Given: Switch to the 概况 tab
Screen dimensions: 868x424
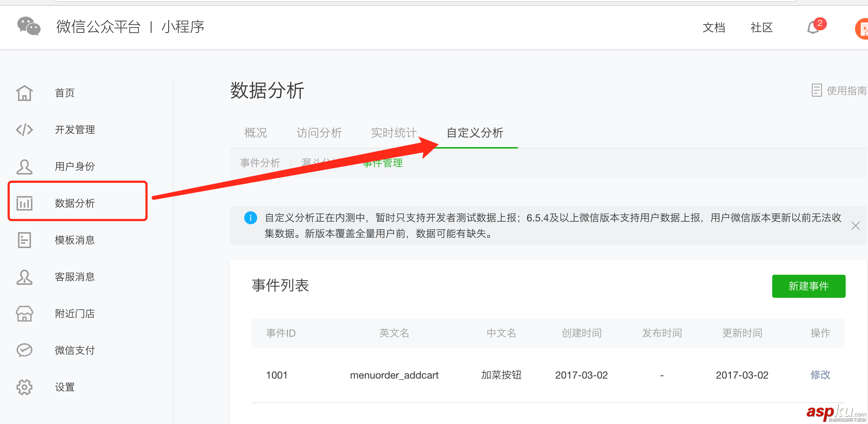Looking at the screenshot, I should pyautogui.click(x=256, y=133).
